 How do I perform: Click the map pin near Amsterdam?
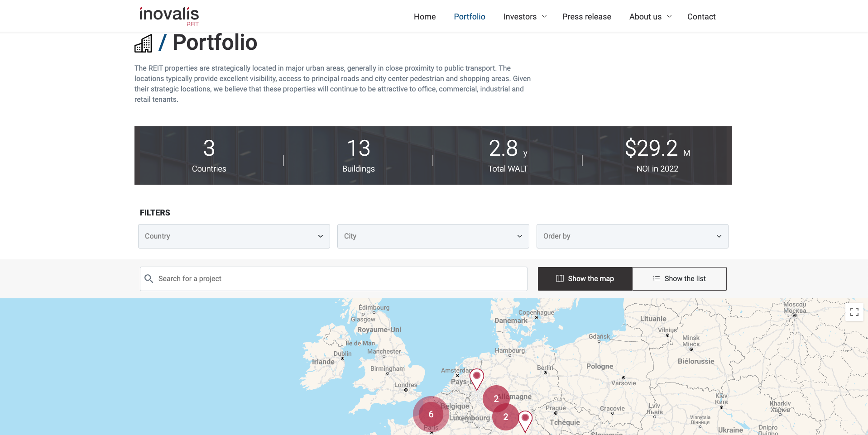pyautogui.click(x=476, y=378)
